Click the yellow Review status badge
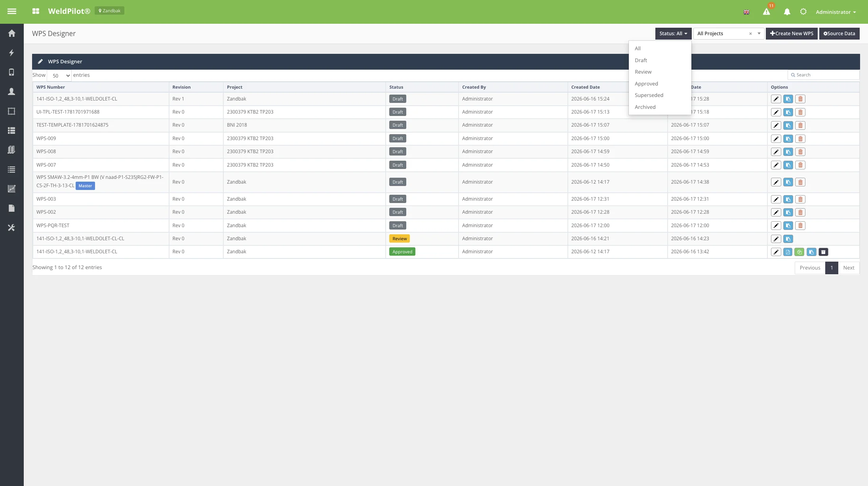The width and height of the screenshot is (868, 486). pos(399,239)
